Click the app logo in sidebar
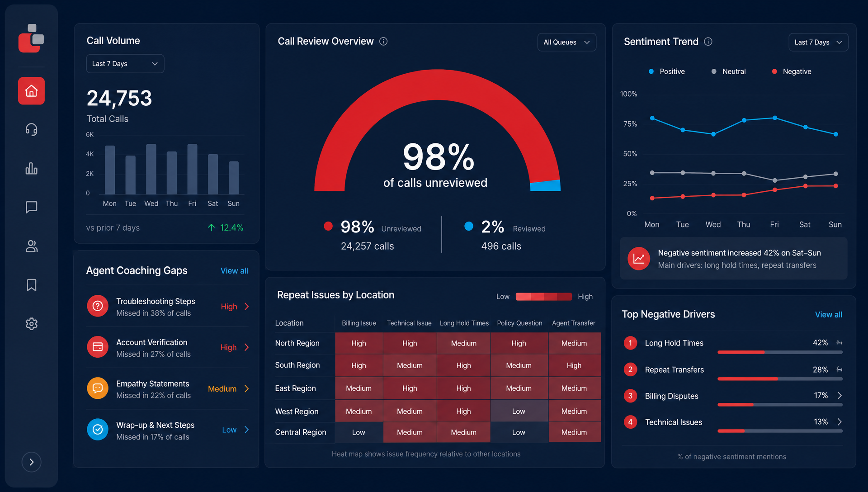868x492 pixels. 31,38
